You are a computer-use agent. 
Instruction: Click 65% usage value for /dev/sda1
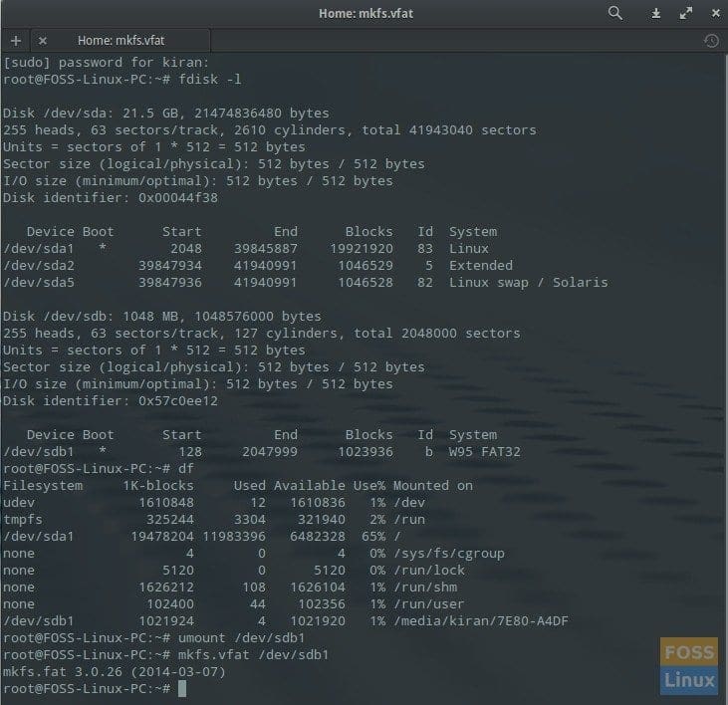(x=373, y=537)
